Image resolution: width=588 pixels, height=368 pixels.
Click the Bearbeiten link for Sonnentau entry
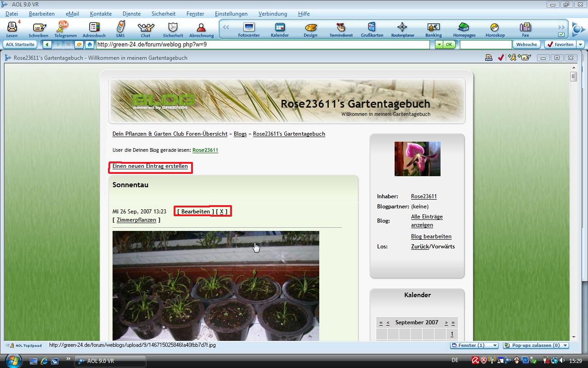196,212
